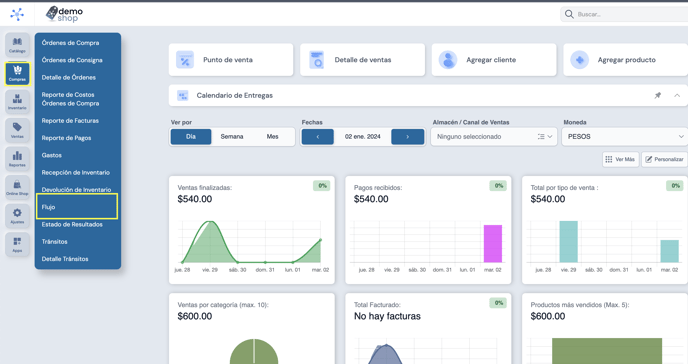This screenshot has height=364, width=688.
Task: Open the Reportes sidebar section
Action: (x=18, y=159)
